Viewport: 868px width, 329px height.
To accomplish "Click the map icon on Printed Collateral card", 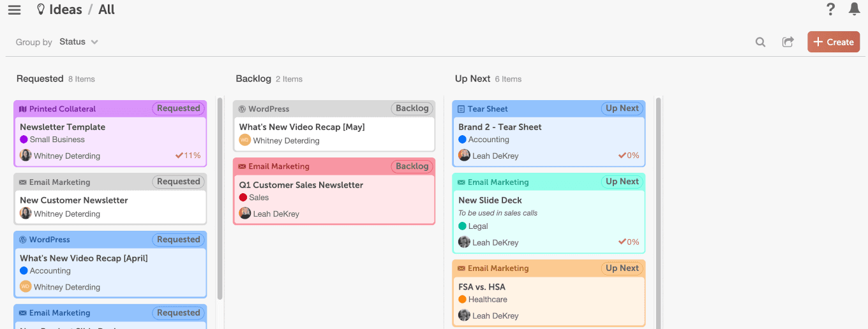I will [23, 109].
